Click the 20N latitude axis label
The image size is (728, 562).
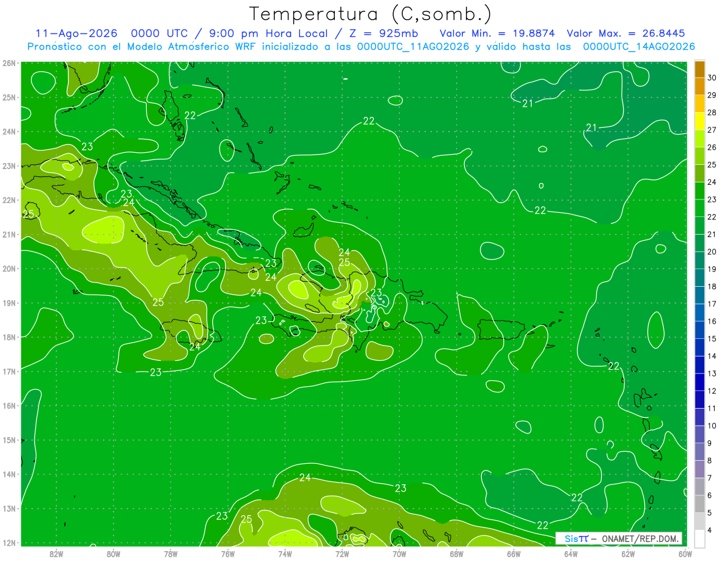[9, 269]
